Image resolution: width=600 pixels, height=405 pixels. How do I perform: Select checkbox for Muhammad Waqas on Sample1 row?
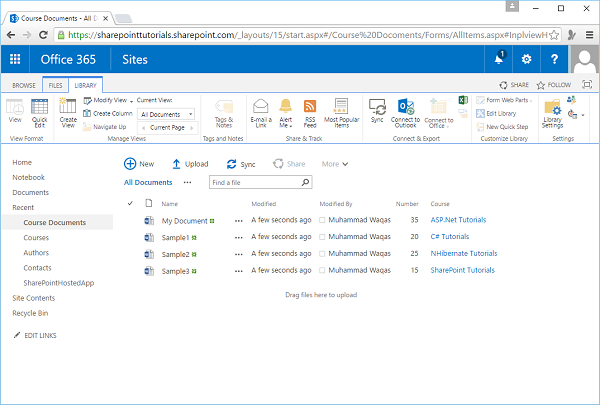(322, 238)
